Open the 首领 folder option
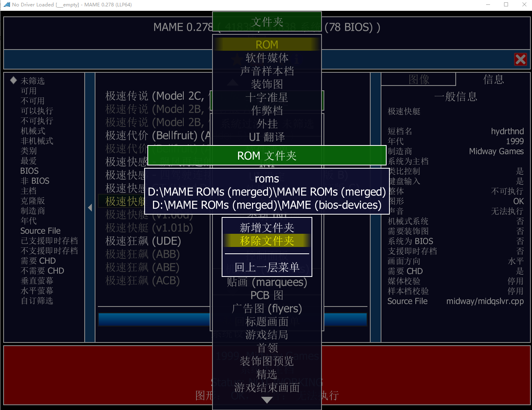The height and width of the screenshot is (410, 532). (267, 348)
